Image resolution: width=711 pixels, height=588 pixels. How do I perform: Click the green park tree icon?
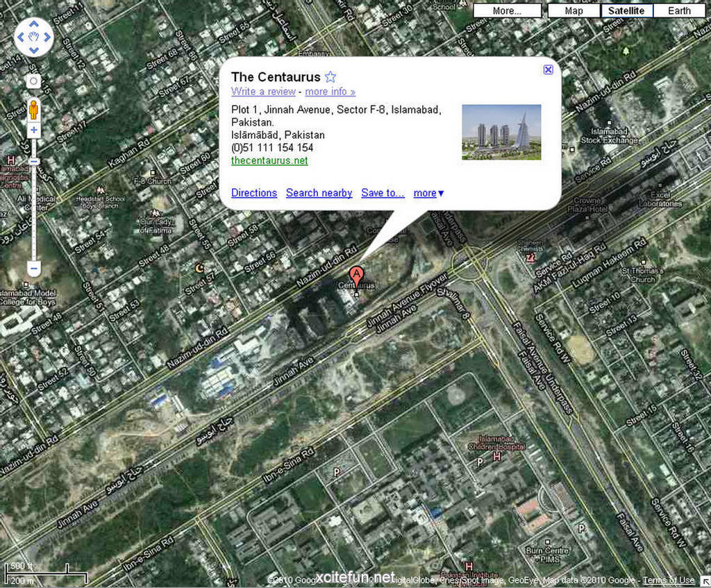627,51
